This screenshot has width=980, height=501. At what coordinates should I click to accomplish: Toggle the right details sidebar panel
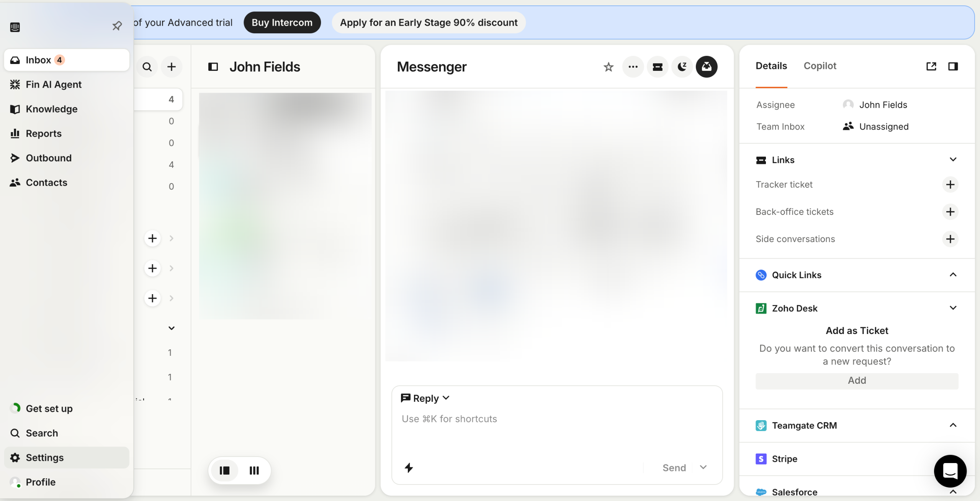pyautogui.click(x=953, y=66)
